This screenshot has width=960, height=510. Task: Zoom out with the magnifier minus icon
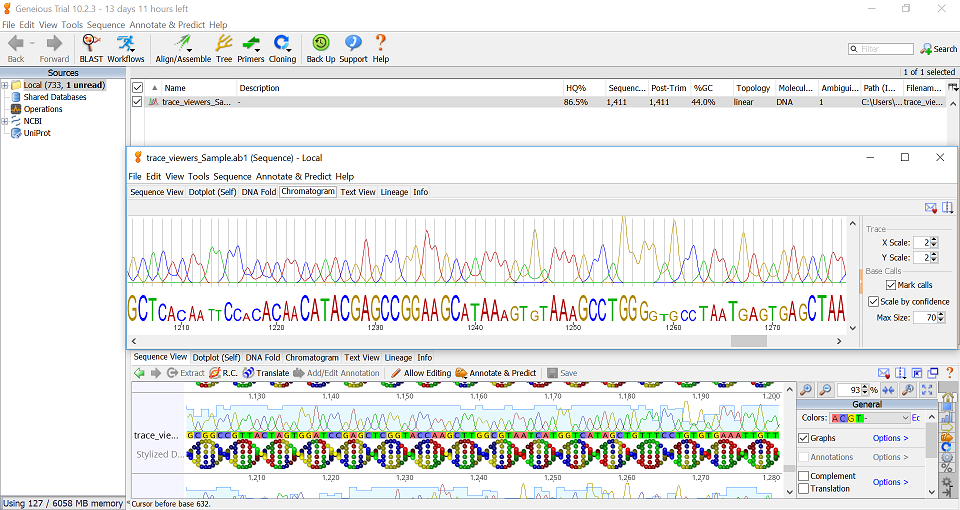[825, 390]
